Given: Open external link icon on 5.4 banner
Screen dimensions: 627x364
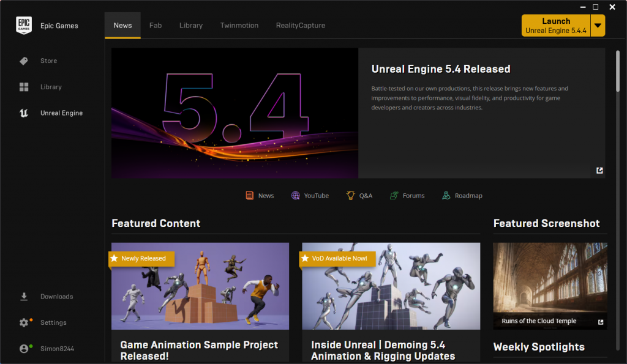Looking at the screenshot, I should [x=599, y=171].
